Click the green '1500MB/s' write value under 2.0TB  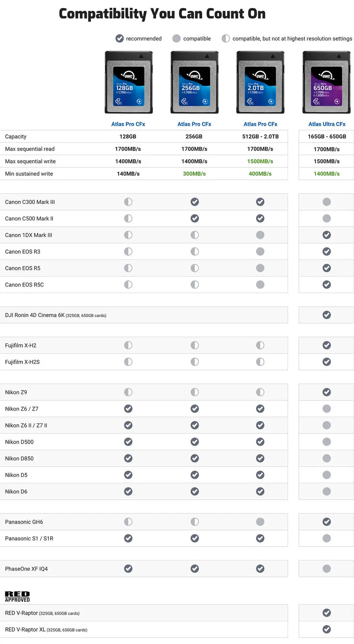tap(260, 161)
